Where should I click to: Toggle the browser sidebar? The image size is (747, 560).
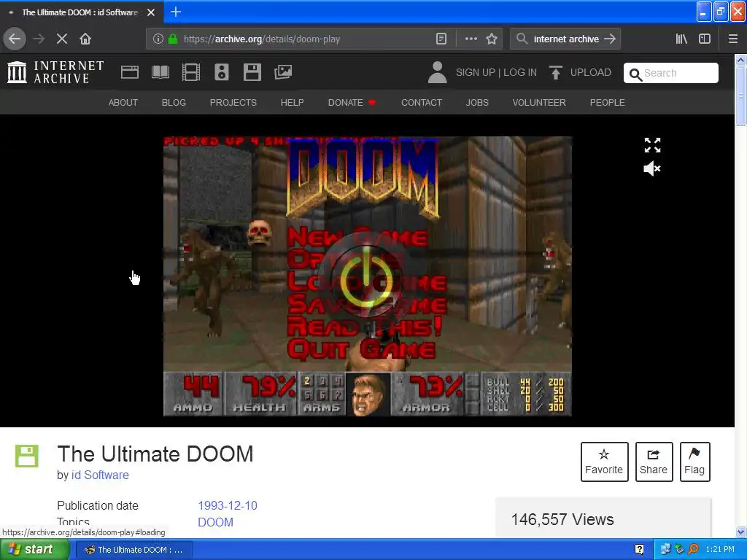[705, 39]
